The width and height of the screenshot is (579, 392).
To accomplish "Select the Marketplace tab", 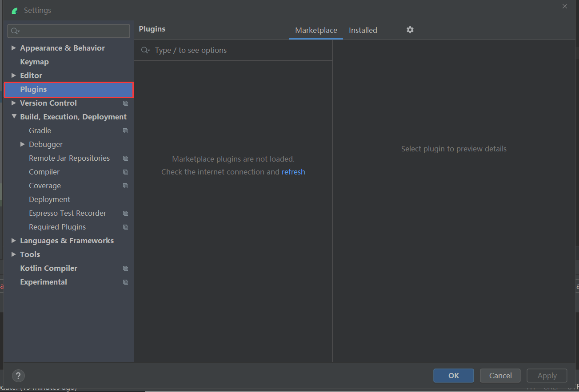I will [x=316, y=30].
